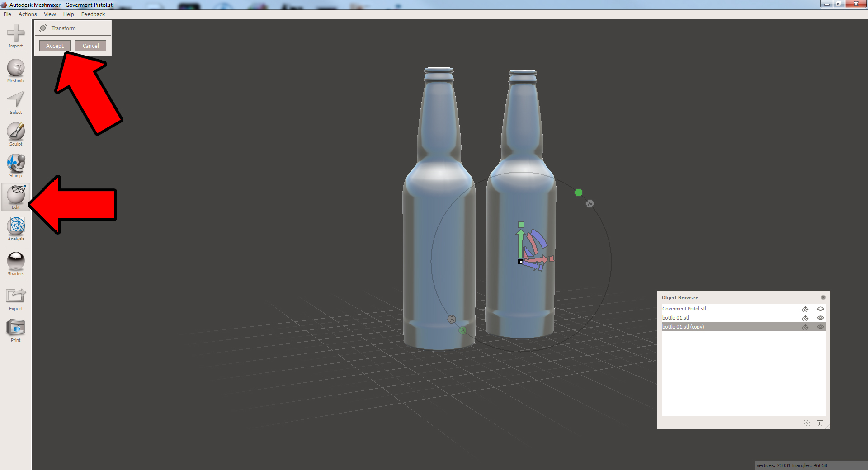This screenshot has height=470, width=868.
Task: Click the trash Delete icon in the Object Browser
Action: (x=820, y=423)
